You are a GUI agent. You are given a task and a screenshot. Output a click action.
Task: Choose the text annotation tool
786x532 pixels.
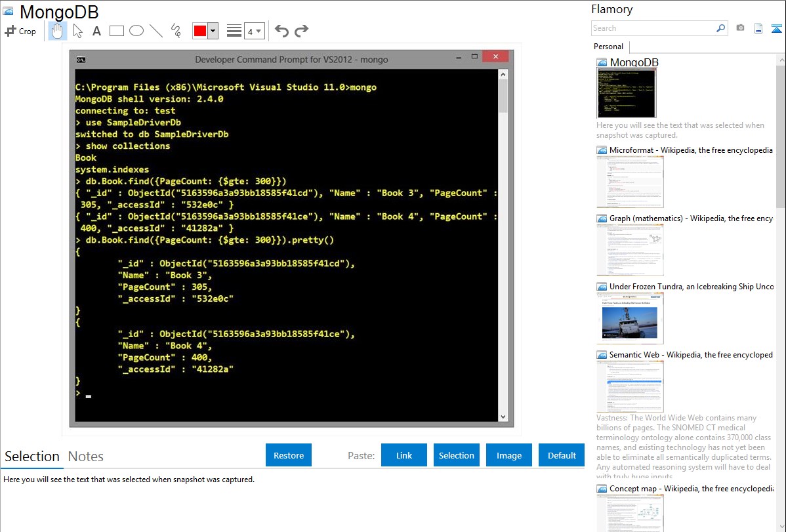click(x=96, y=31)
